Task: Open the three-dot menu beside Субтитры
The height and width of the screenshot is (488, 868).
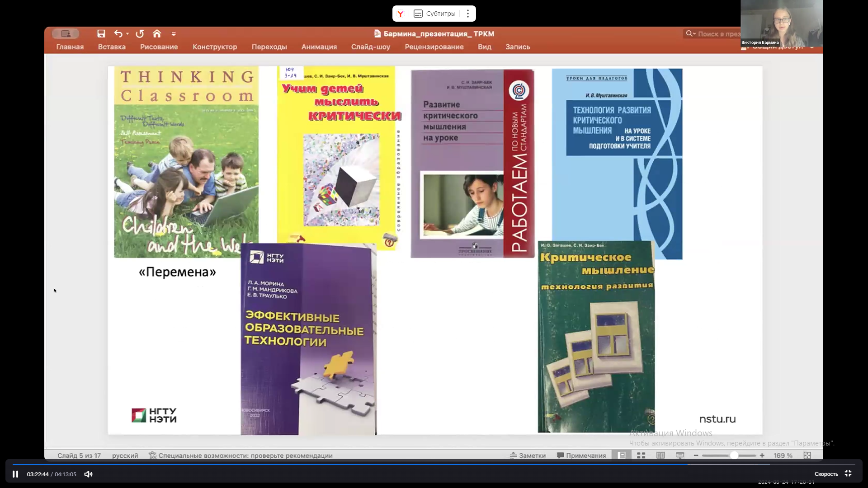Action: (x=468, y=14)
